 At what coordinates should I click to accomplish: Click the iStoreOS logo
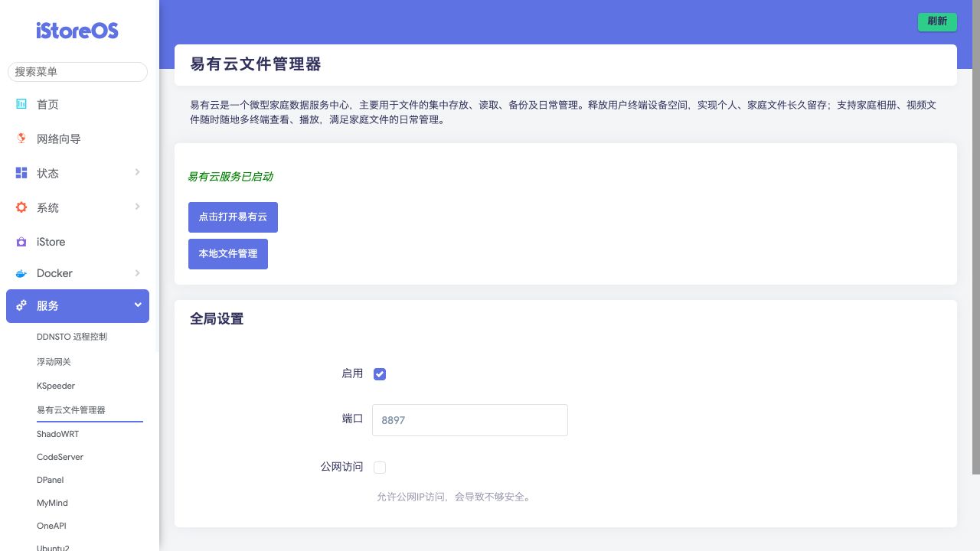[77, 31]
